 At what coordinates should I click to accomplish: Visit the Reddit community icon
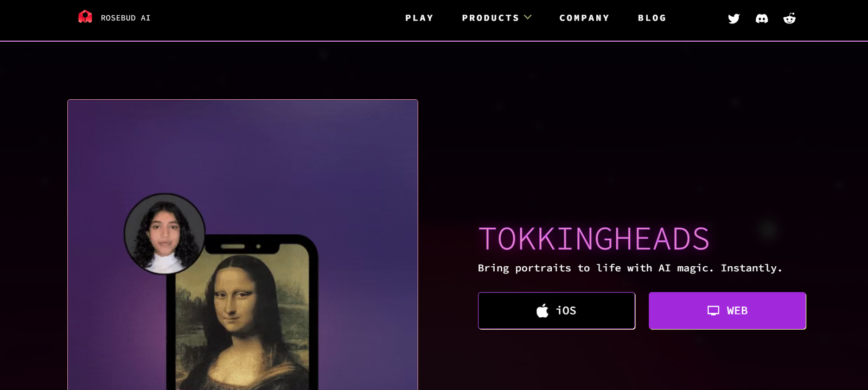(x=789, y=18)
